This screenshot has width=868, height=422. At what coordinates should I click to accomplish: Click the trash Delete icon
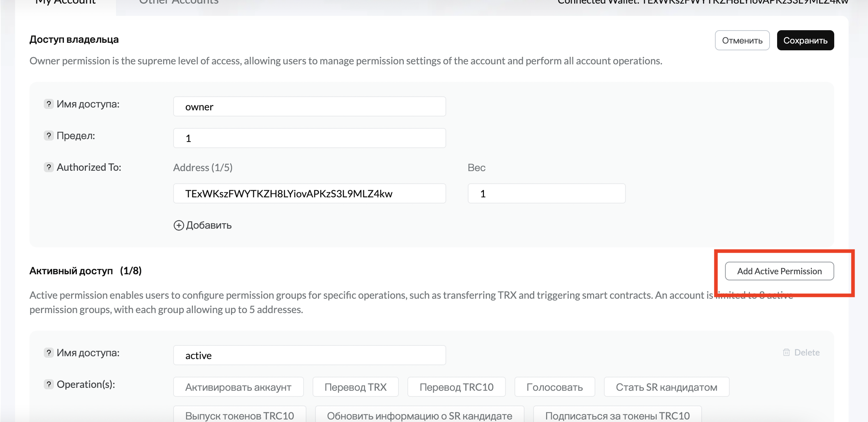(x=786, y=352)
